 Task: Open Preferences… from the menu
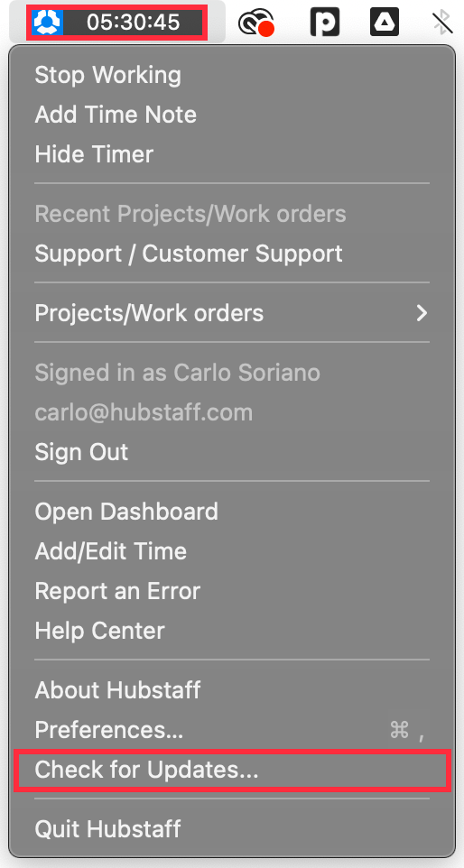click(232, 730)
